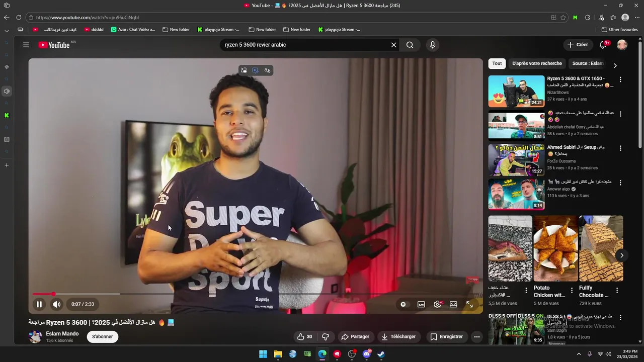Advance the Shorts shelf with the arrow
Viewport: 644px width, 362px height.
click(x=621, y=255)
